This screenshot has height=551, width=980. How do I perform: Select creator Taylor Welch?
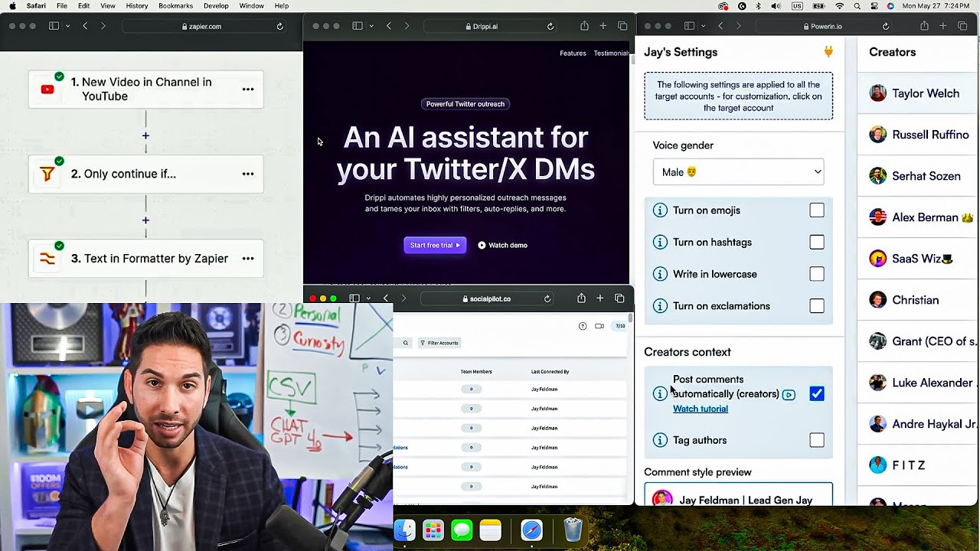click(x=916, y=93)
